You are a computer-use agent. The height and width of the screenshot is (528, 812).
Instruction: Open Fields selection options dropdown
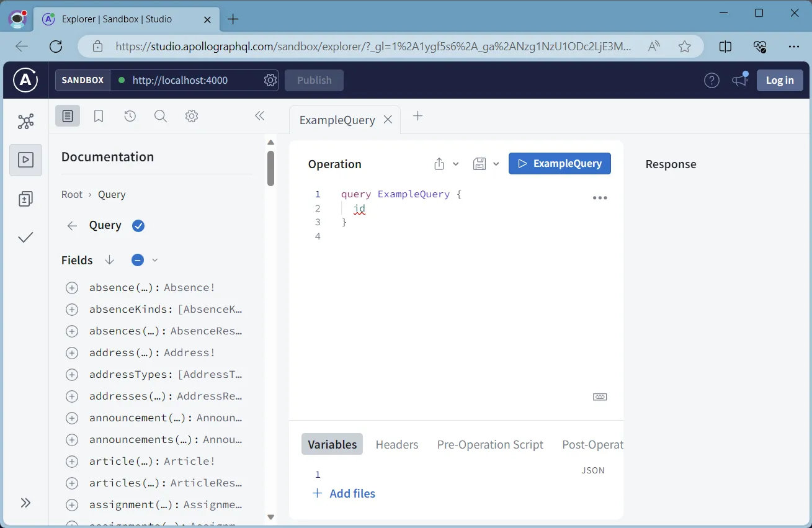pos(155,260)
